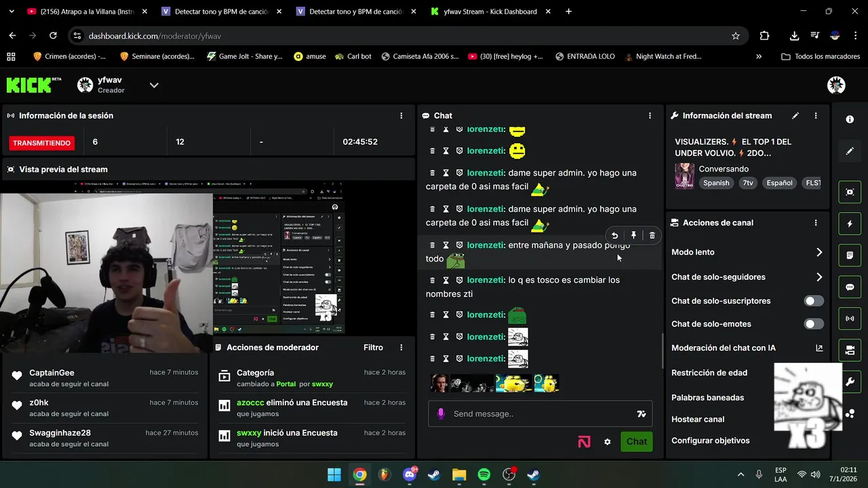
Task: Click the red N logo below chat
Action: coord(584,442)
